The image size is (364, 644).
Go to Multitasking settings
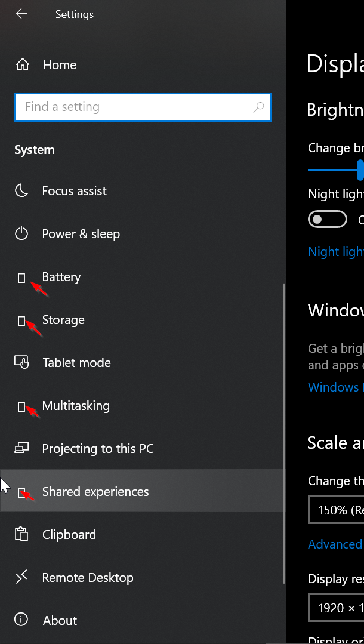(x=76, y=406)
